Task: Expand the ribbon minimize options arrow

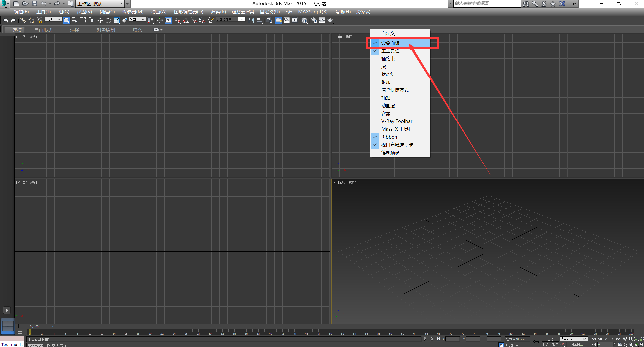Action: point(162,30)
